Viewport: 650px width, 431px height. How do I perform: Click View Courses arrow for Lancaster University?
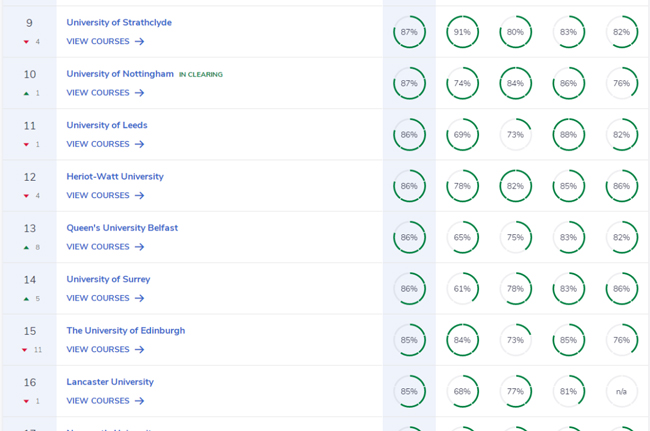140,401
